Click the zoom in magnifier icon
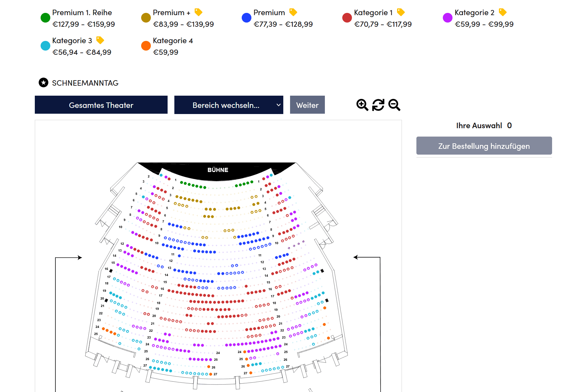574x392 pixels. (x=362, y=105)
